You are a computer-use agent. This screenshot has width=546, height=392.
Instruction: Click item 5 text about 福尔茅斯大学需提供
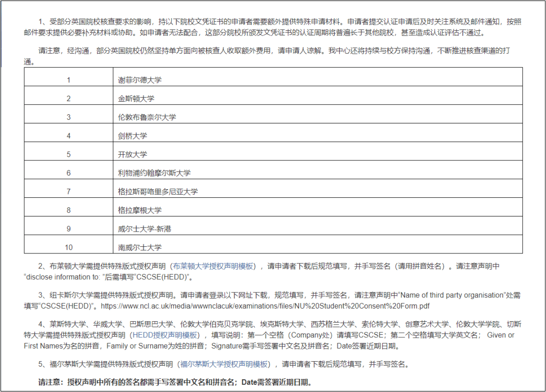(x=225, y=365)
